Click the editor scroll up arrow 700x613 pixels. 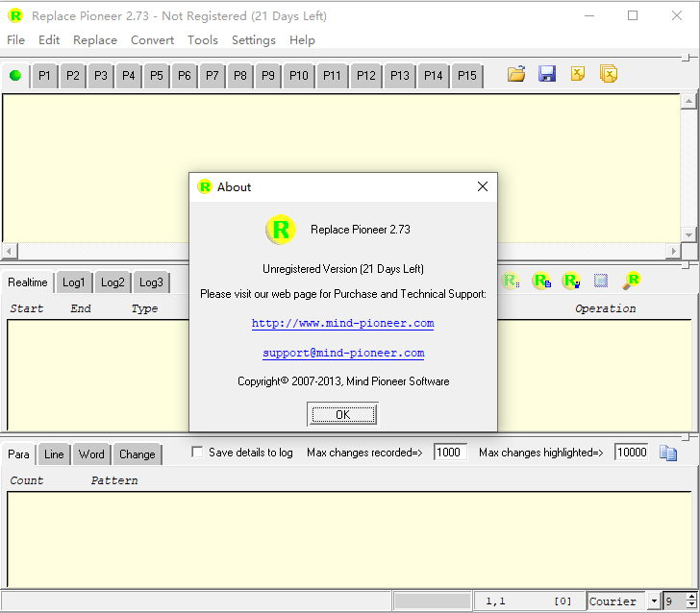(688, 101)
